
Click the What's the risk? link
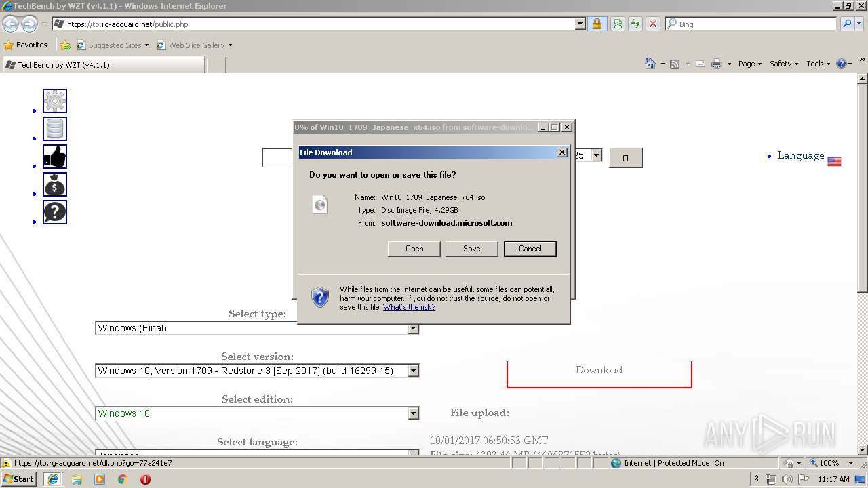tap(409, 307)
